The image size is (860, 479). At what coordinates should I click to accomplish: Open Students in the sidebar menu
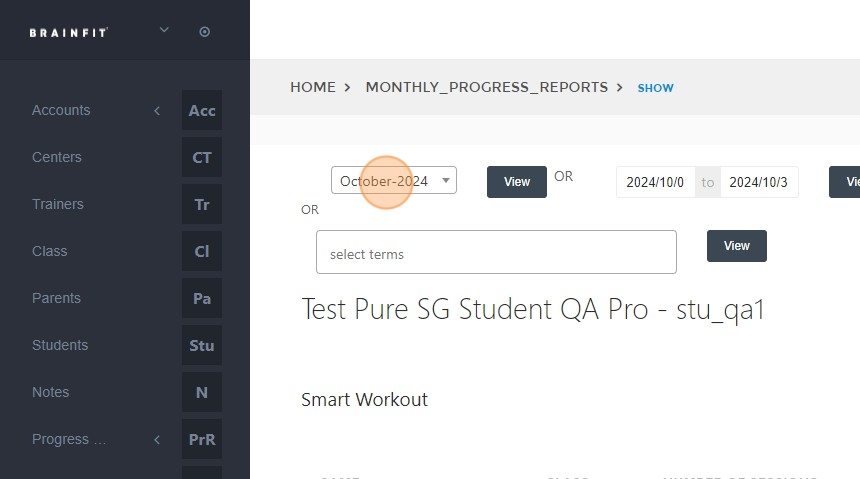click(60, 345)
